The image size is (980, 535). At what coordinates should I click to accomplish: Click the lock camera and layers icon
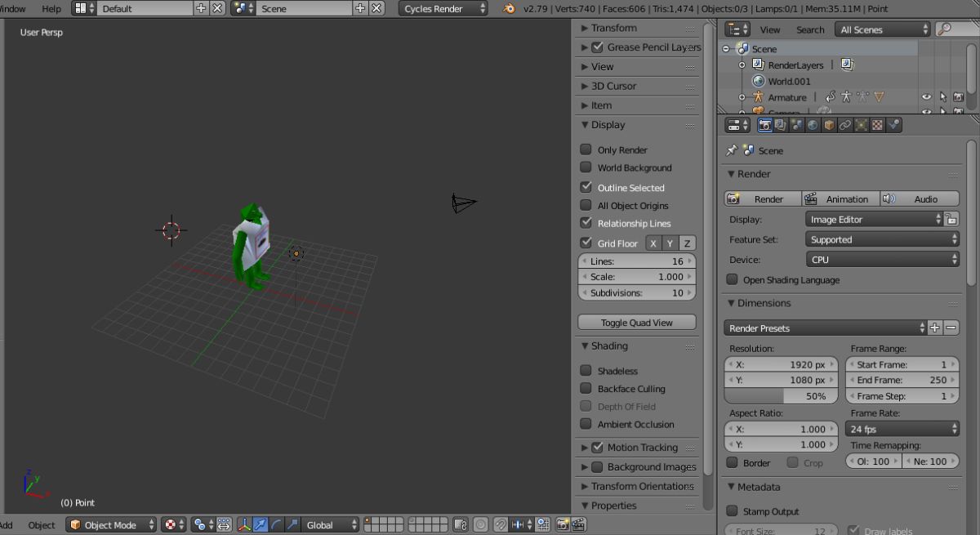(x=460, y=524)
